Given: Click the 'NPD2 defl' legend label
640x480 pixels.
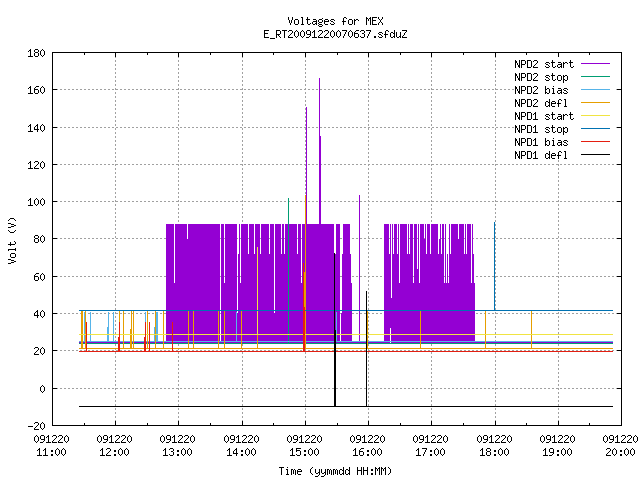Looking at the screenshot, I should tap(541, 103).
